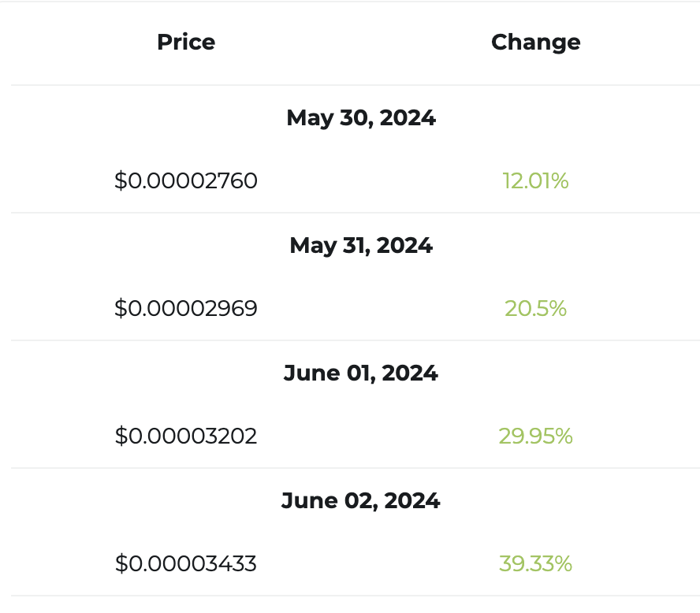This screenshot has height=613, width=700.
Task: Click the word May in May 30 heading
Action: (x=311, y=120)
